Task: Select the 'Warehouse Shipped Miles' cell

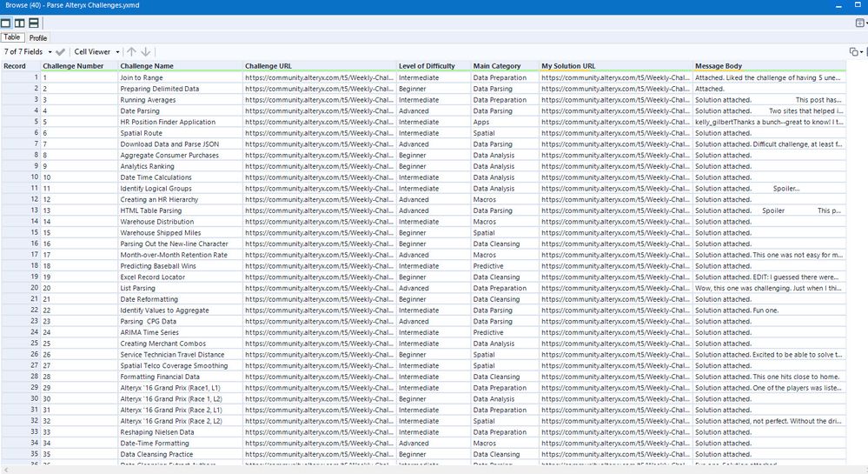Action: 181,233
